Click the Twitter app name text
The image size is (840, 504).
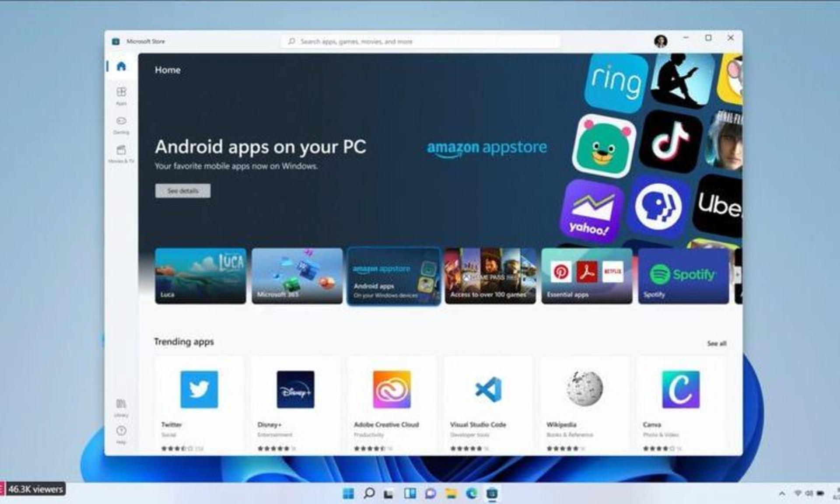171,424
